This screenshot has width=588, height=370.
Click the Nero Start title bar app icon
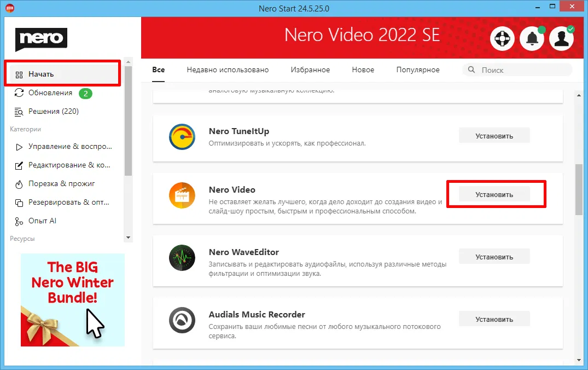10,8
